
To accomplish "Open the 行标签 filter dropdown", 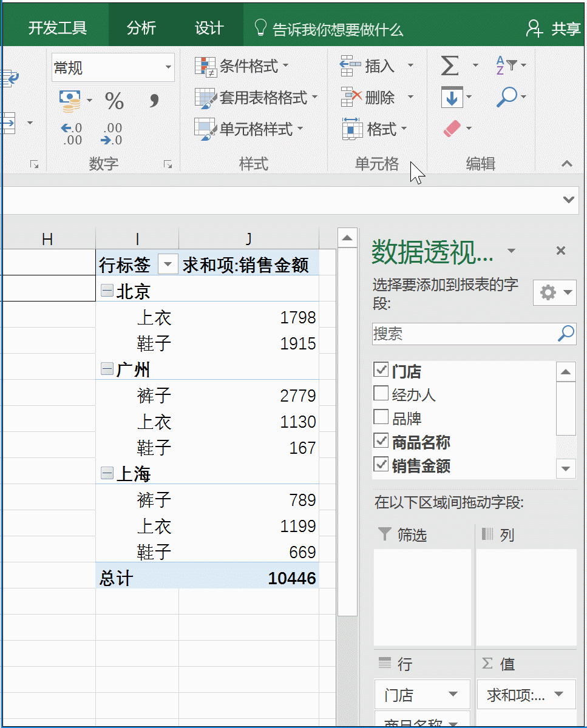I will (x=168, y=265).
